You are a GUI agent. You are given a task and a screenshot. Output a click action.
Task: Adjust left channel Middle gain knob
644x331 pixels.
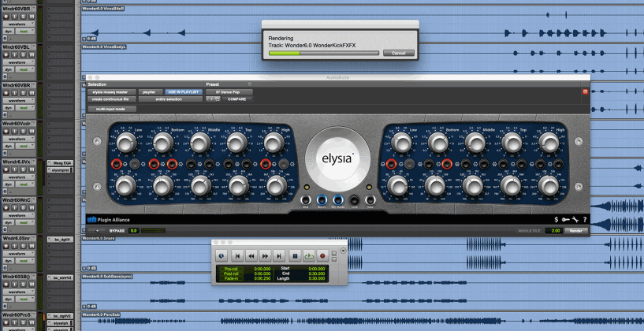[200, 143]
